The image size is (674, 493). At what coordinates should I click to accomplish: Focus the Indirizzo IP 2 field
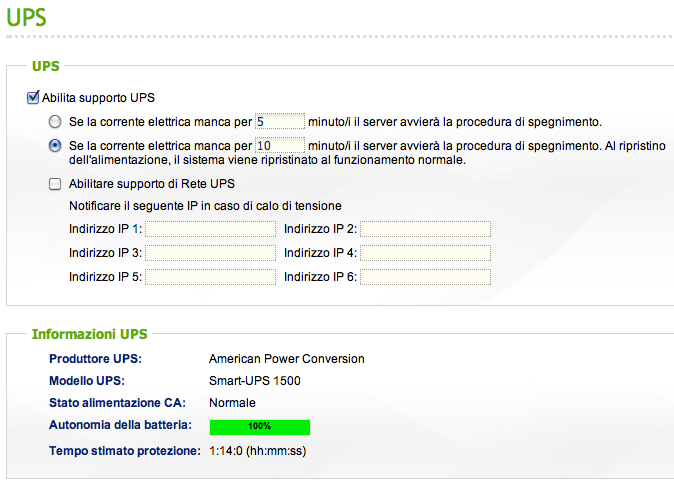point(425,229)
